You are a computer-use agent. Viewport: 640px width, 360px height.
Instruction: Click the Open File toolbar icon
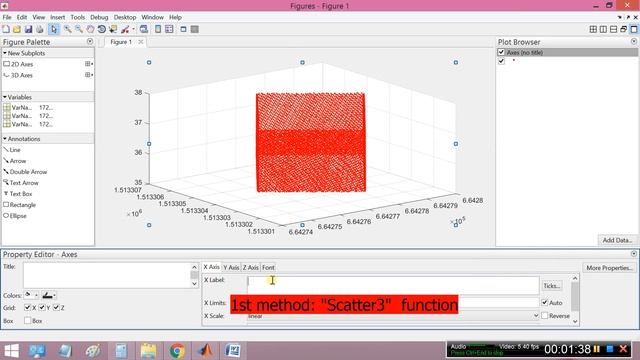coord(17,29)
